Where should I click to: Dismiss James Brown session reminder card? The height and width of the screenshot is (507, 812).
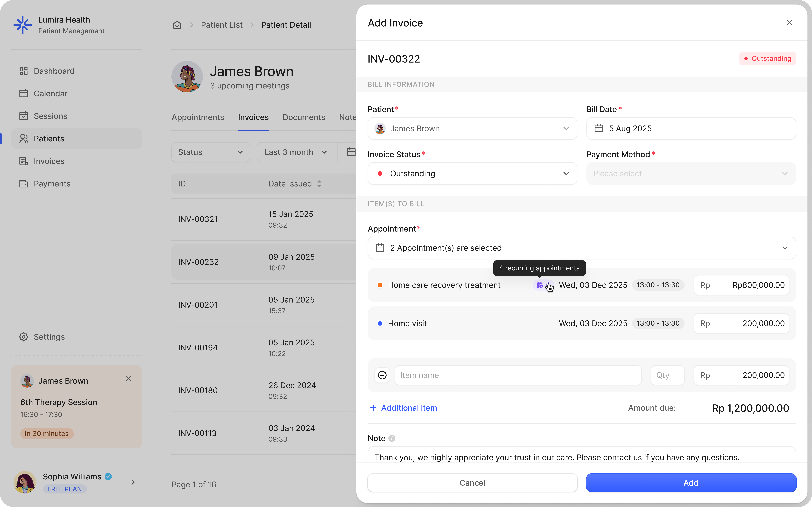pos(129,379)
